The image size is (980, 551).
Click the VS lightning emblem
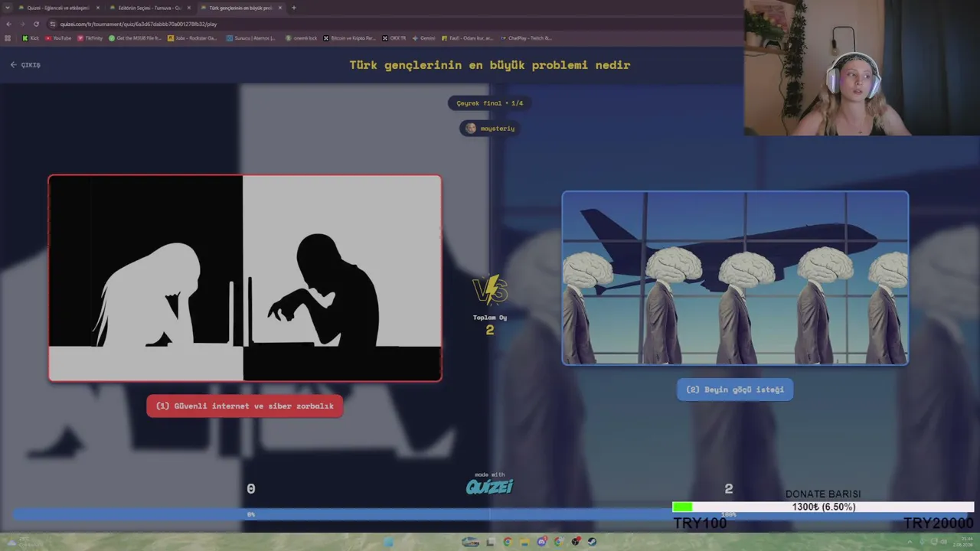click(x=490, y=290)
